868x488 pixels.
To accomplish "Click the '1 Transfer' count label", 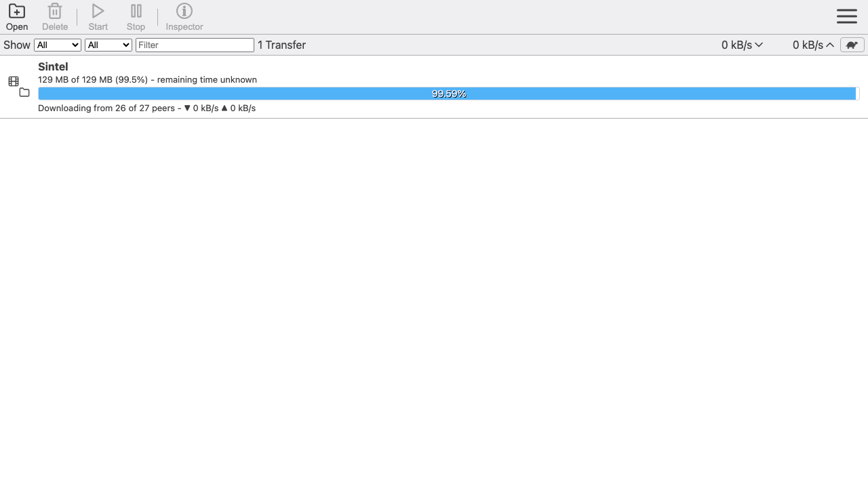I will (x=282, y=45).
